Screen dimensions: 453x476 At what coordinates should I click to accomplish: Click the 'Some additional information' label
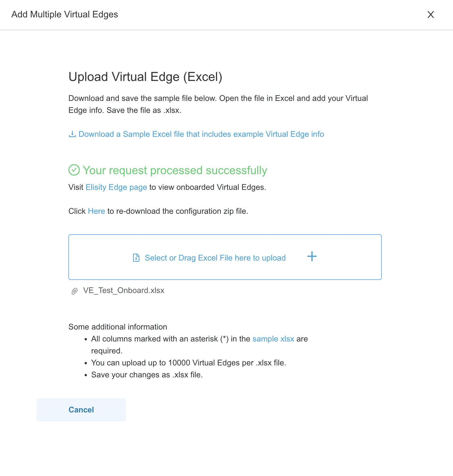(x=118, y=327)
